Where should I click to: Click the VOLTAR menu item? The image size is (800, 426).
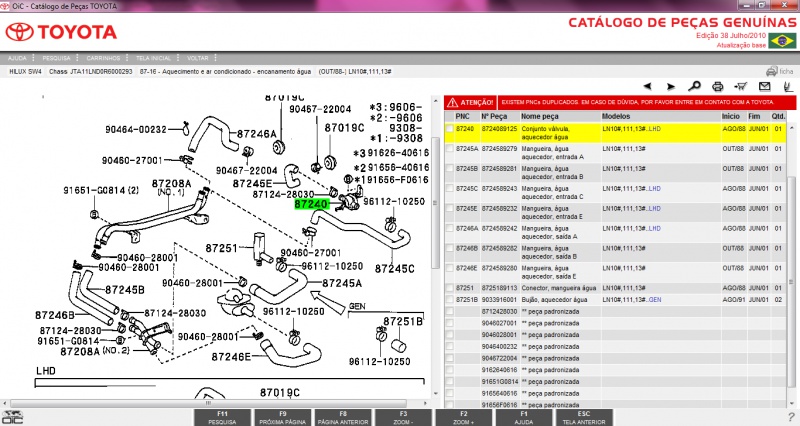[x=197, y=58]
